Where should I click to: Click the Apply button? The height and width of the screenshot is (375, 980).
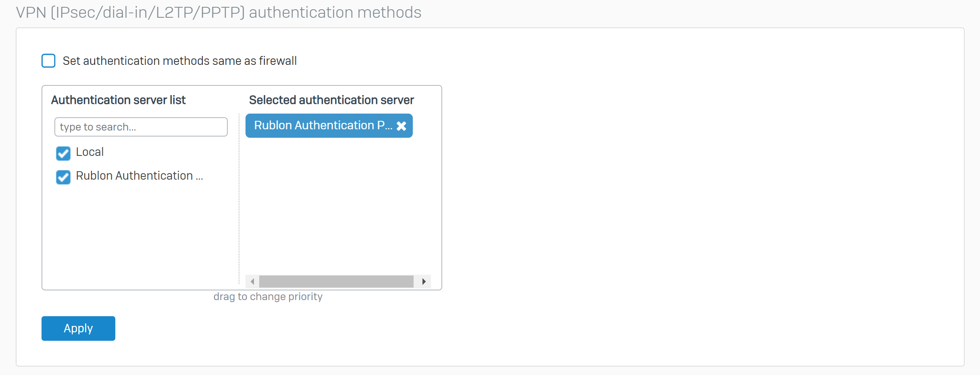[78, 328]
